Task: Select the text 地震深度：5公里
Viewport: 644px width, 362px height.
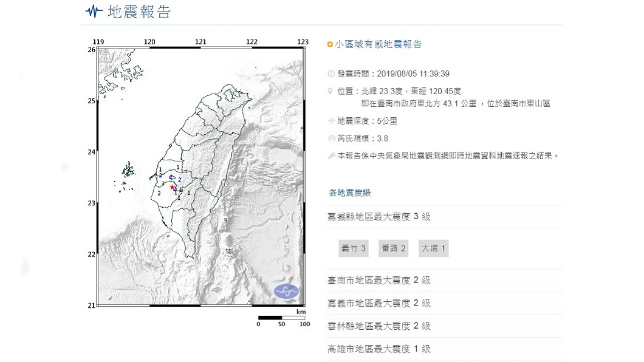Action: (x=367, y=121)
